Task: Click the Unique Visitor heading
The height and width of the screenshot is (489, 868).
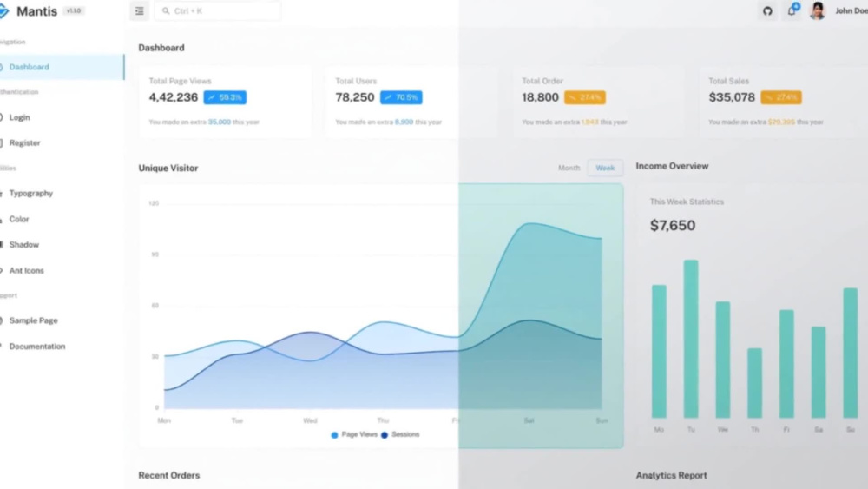Action: point(168,168)
